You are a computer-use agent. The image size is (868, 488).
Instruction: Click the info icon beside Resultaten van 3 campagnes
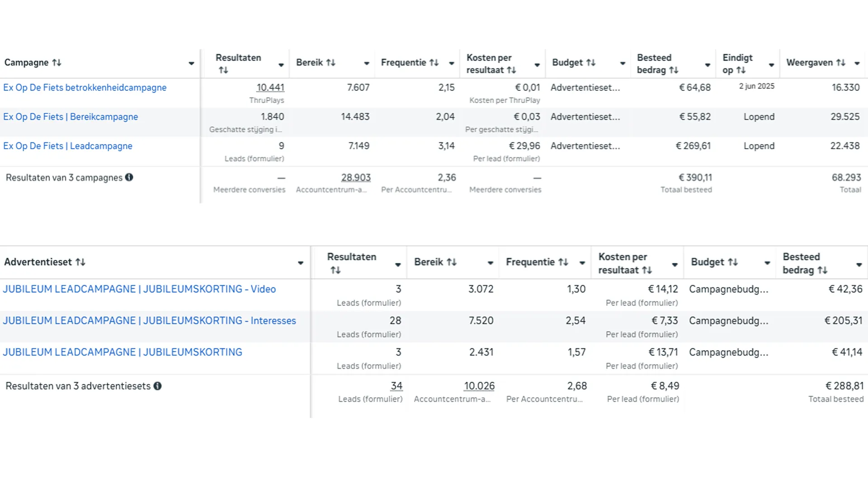click(x=129, y=178)
